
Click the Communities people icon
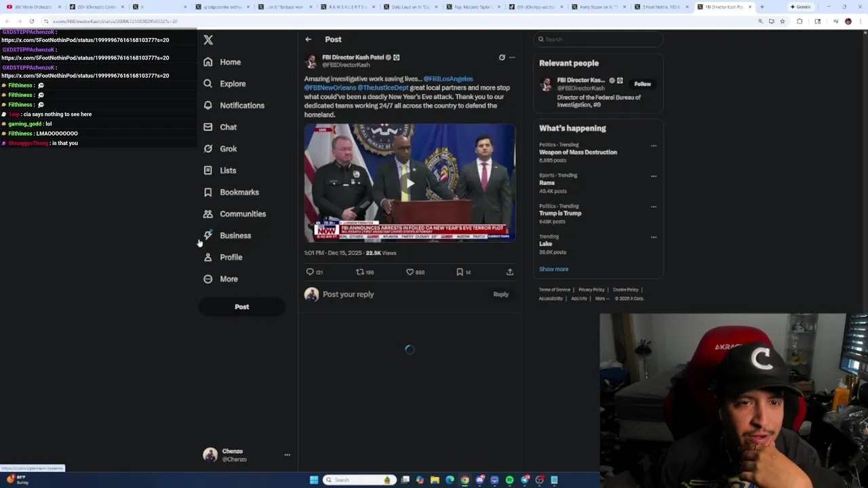[x=208, y=213]
